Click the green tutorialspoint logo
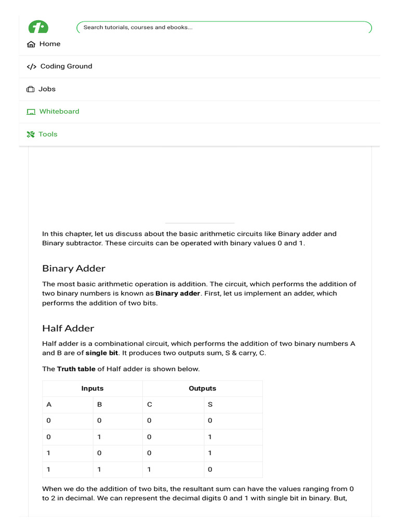Viewport: 399px width, 532px height. (38, 27)
